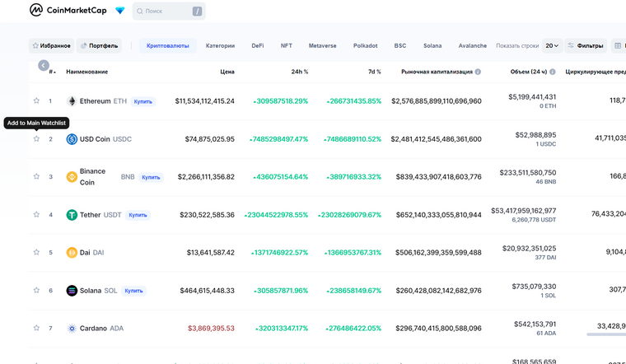Star Ethereum to add to watchlist

click(36, 100)
